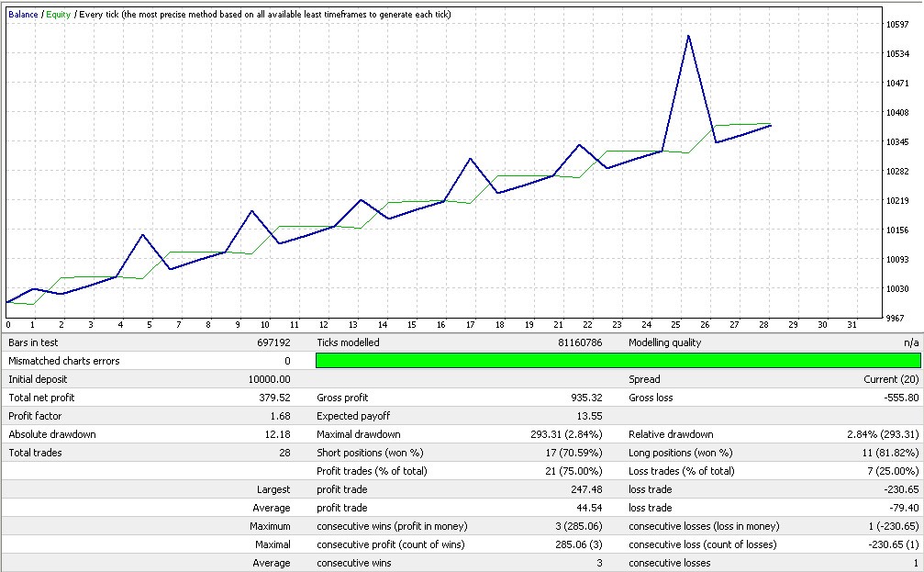Select the Mismatched charts errors value 0

[x=287, y=361]
